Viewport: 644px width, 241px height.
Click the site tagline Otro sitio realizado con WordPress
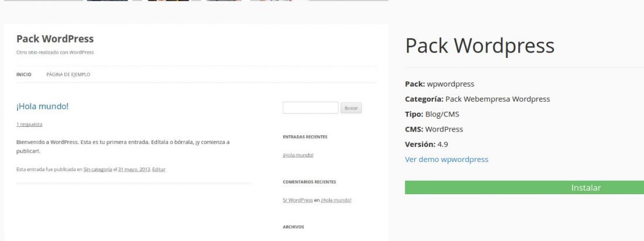55,53
